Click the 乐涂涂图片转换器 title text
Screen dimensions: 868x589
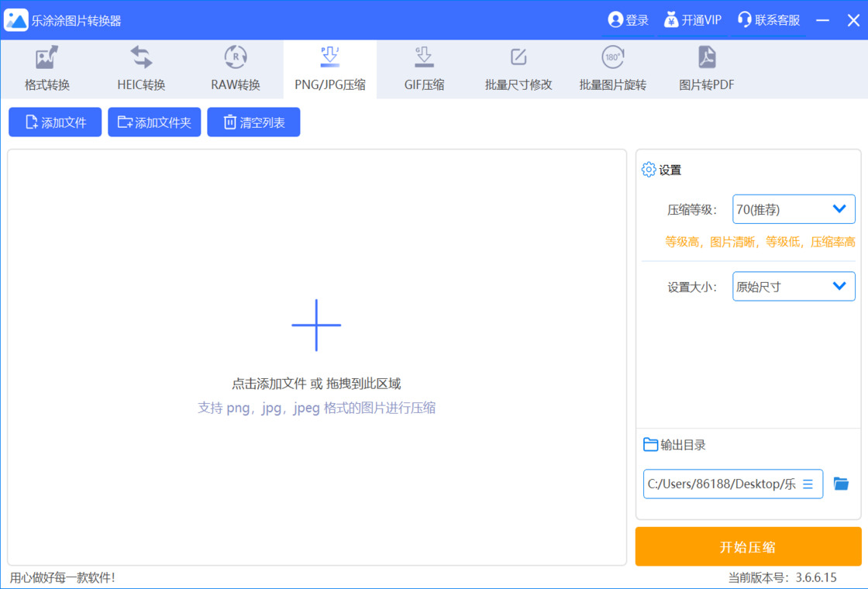point(77,20)
